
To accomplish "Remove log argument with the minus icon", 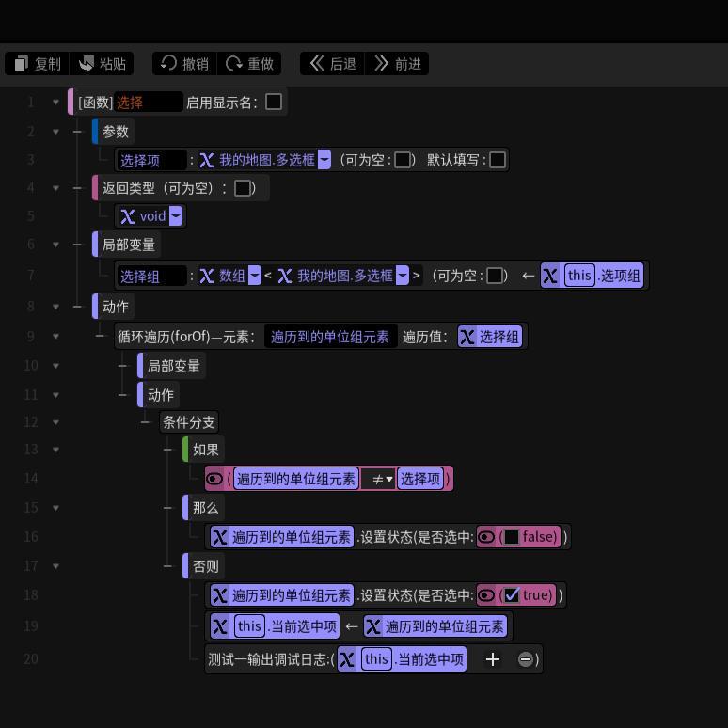I will tap(525, 659).
